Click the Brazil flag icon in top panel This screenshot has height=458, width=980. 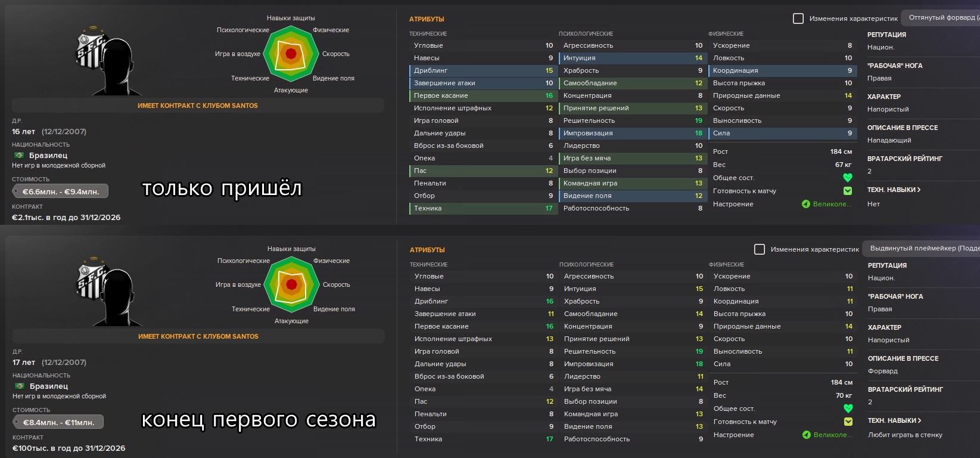pos(19,156)
